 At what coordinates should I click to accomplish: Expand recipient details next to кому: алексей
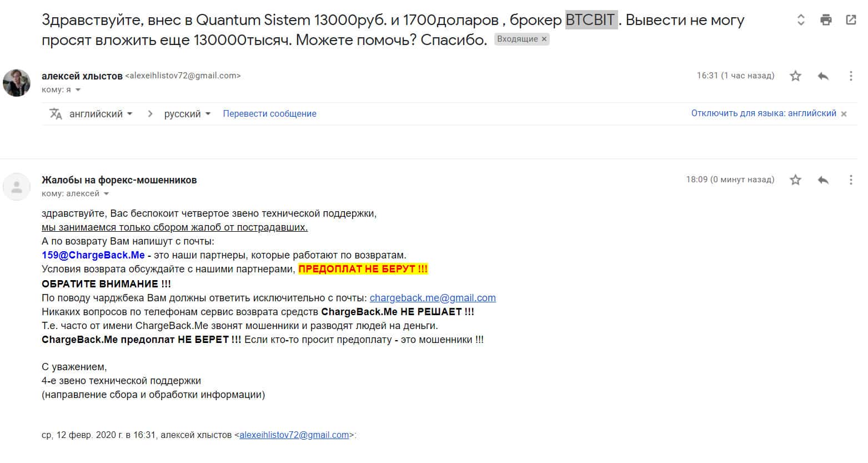pyautogui.click(x=106, y=194)
